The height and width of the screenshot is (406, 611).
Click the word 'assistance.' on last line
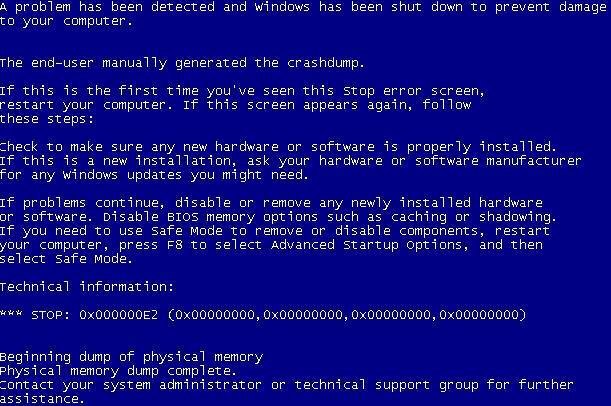point(42,399)
